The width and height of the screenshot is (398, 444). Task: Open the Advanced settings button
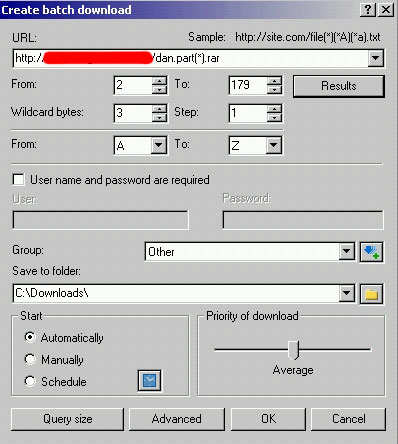(x=177, y=419)
